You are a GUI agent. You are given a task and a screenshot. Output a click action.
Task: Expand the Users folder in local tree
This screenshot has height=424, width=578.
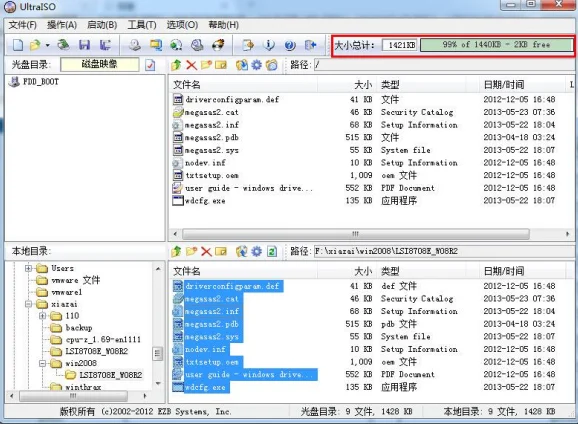(x=28, y=268)
